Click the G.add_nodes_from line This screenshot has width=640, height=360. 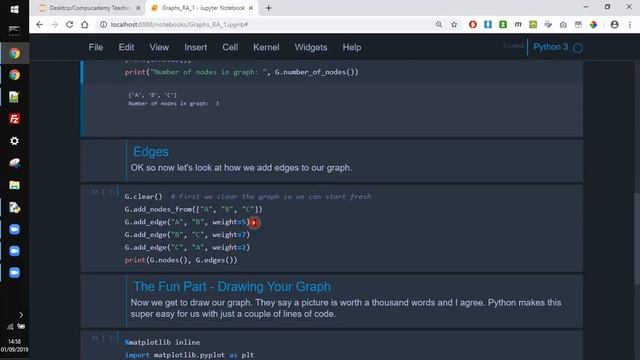[193, 209]
